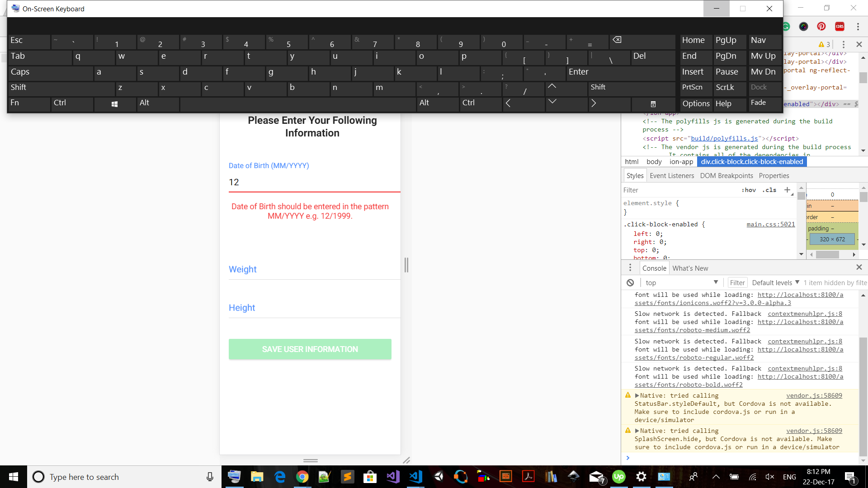This screenshot has width=868, height=488.
Task: Click the down arrow key
Action: tap(566, 104)
